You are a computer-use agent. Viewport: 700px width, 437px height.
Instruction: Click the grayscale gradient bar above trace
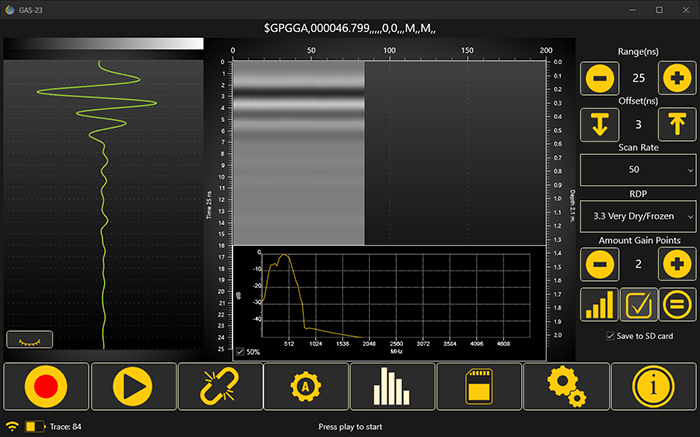(x=104, y=43)
